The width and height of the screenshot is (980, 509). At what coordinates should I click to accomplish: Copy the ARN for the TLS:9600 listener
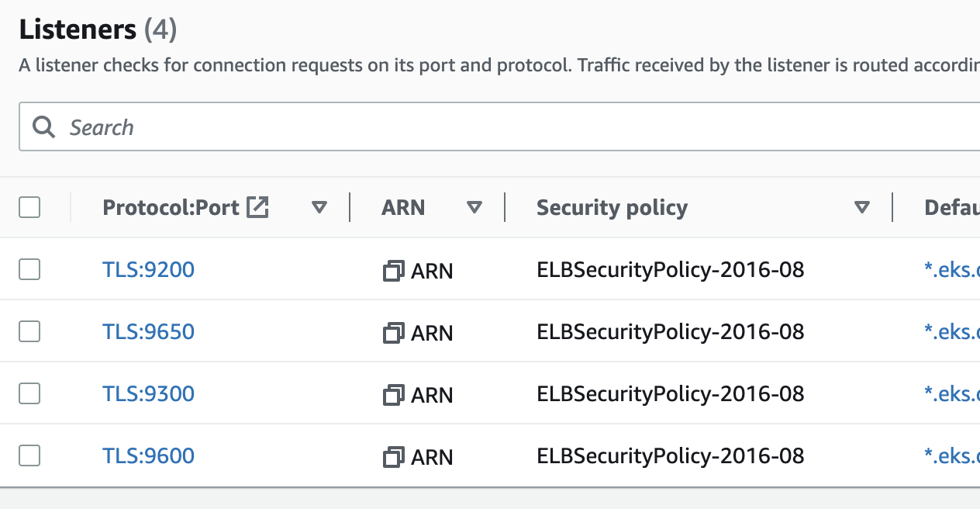[395, 456]
